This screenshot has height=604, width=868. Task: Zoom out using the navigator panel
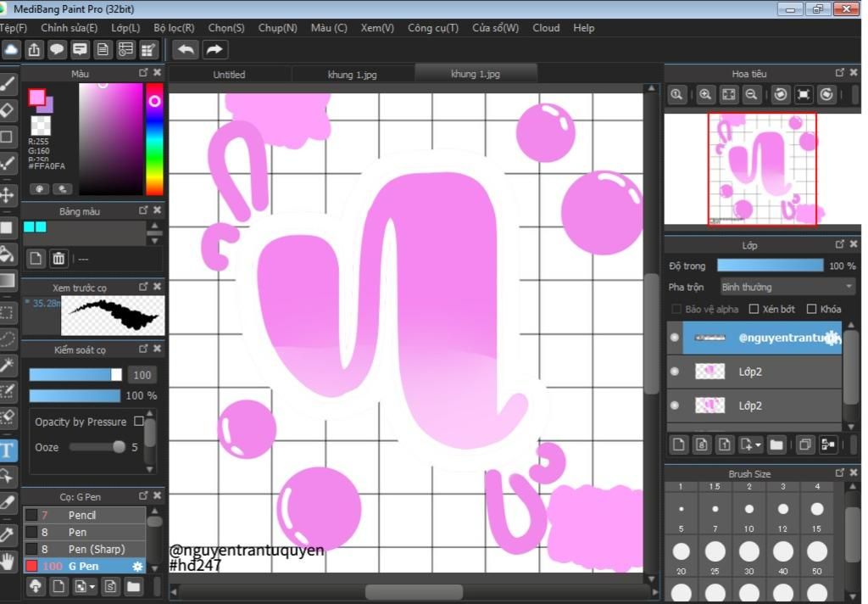click(x=751, y=95)
